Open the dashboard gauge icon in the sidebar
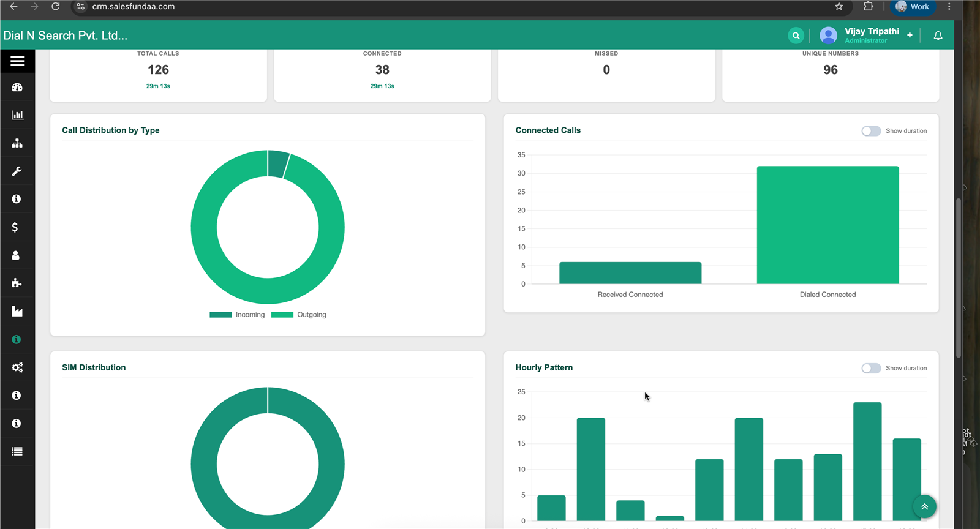980x529 pixels. [17, 88]
